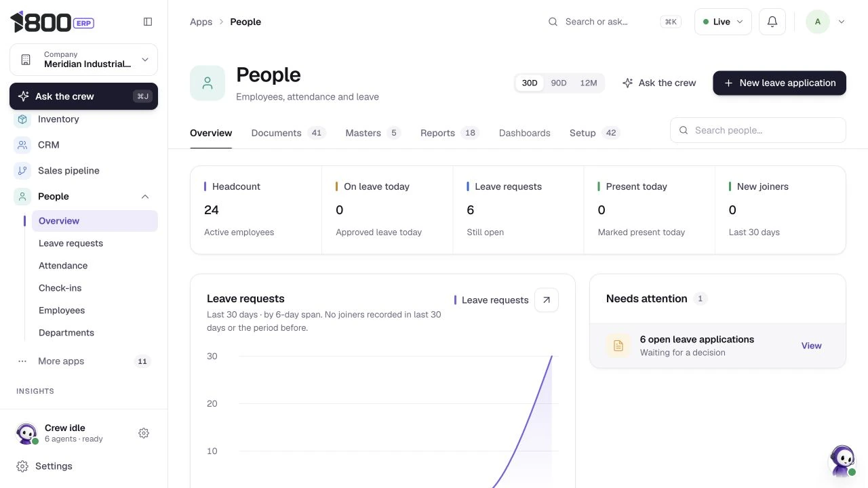The width and height of the screenshot is (868, 488).
Task: Click the Crew idle mascot avatar
Action: coord(26,433)
